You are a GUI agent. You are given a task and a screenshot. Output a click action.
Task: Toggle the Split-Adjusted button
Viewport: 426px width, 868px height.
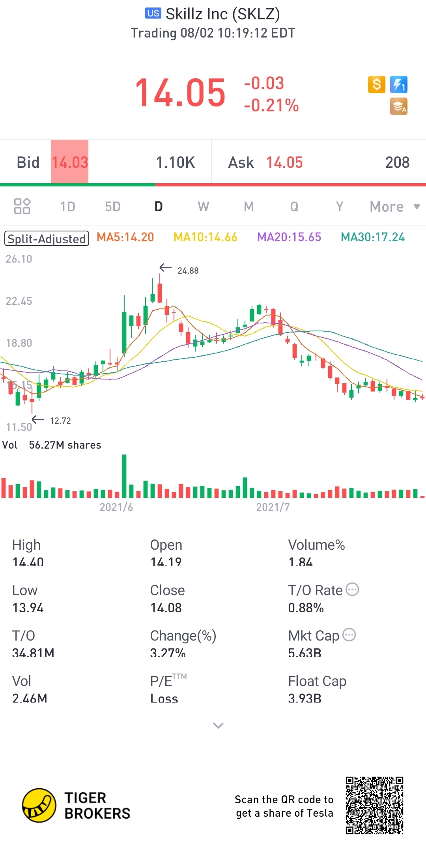47,239
